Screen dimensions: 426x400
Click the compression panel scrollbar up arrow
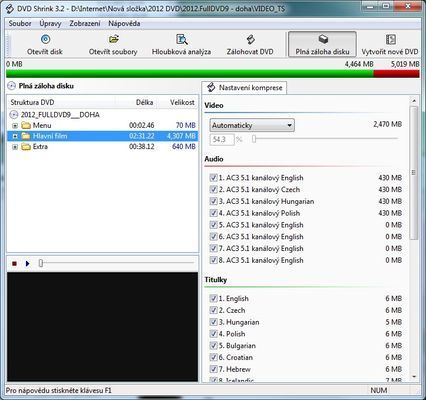(x=414, y=100)
